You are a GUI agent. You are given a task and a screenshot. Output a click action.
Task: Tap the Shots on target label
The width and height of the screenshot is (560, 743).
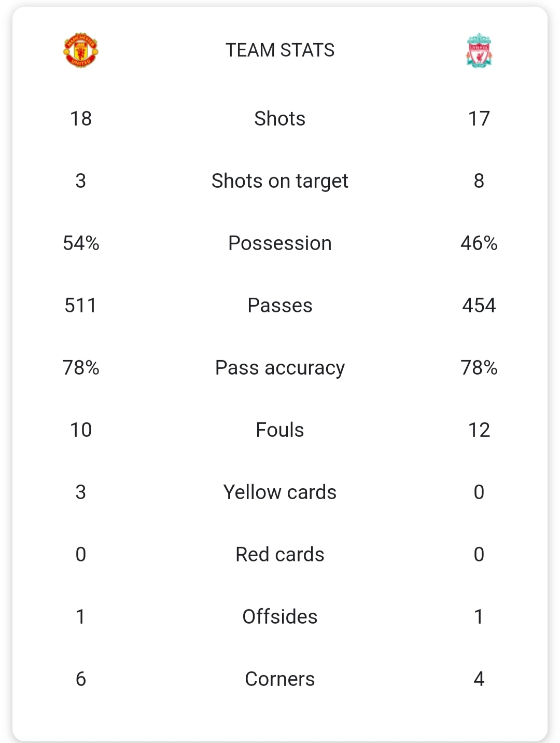pos(280,181)
